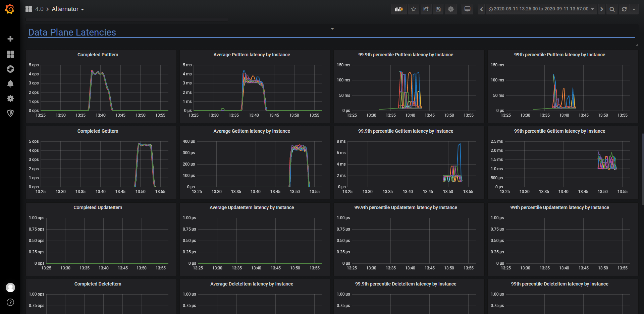Image resolution: width=644 pixels, height=314 pixels.
Task: Open the Configuration gear in sidebar
Action: 10,99
